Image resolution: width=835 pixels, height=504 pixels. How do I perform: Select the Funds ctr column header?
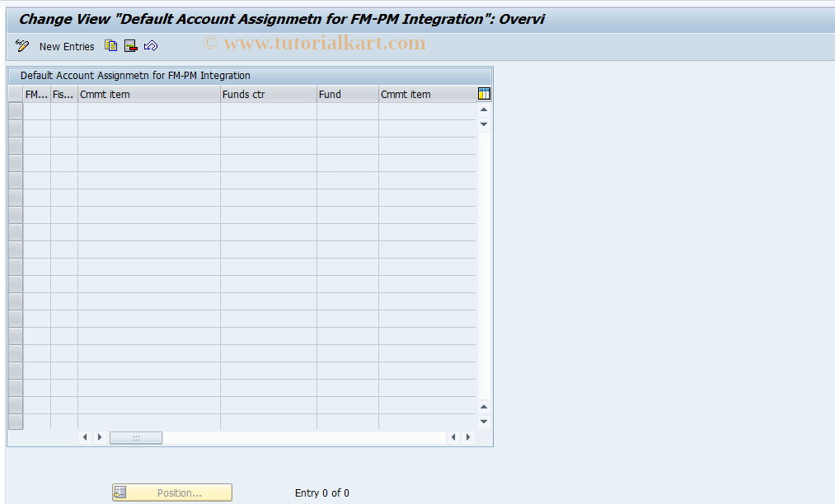[x=269, y=94]
